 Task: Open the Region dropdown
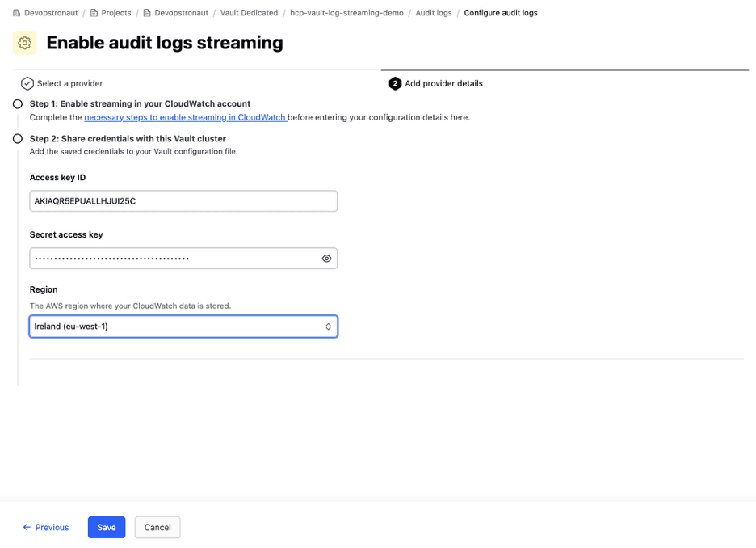click(183, 326)
